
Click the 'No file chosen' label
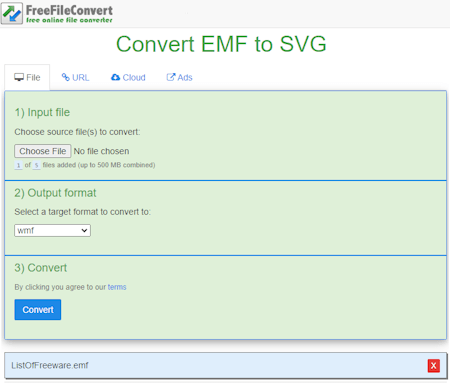point(101,151)
